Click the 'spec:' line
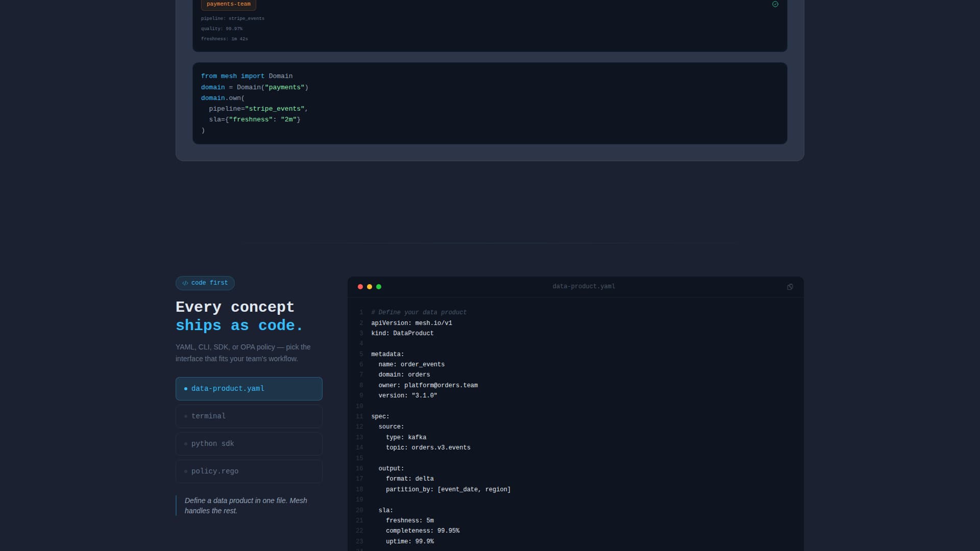Image resolution: width=980 pixels, height=551 pixels. [x=380, y=416]
